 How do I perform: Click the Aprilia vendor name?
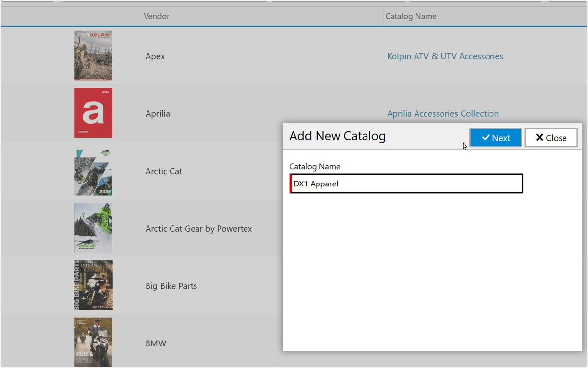point(158,114)
